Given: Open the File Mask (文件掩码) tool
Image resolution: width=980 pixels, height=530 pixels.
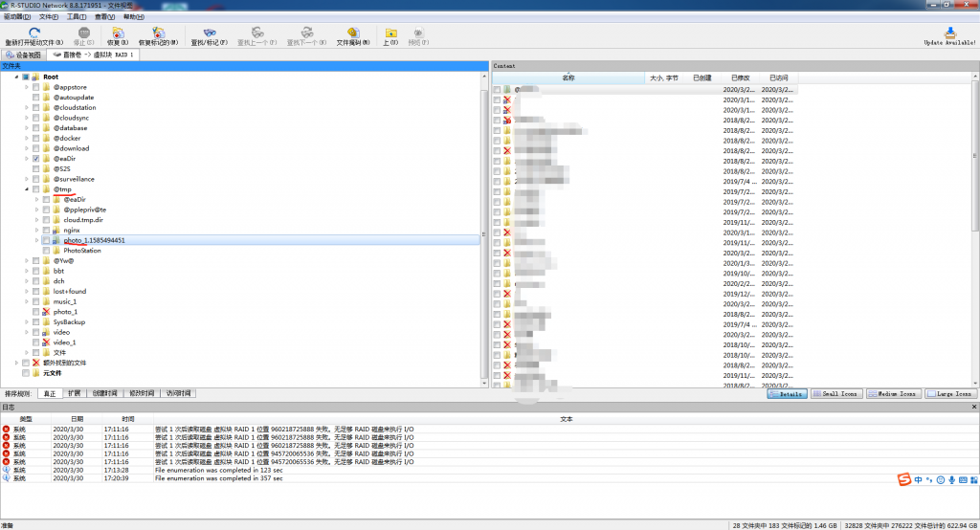Looking at the screenshot, I should [353, 33].
